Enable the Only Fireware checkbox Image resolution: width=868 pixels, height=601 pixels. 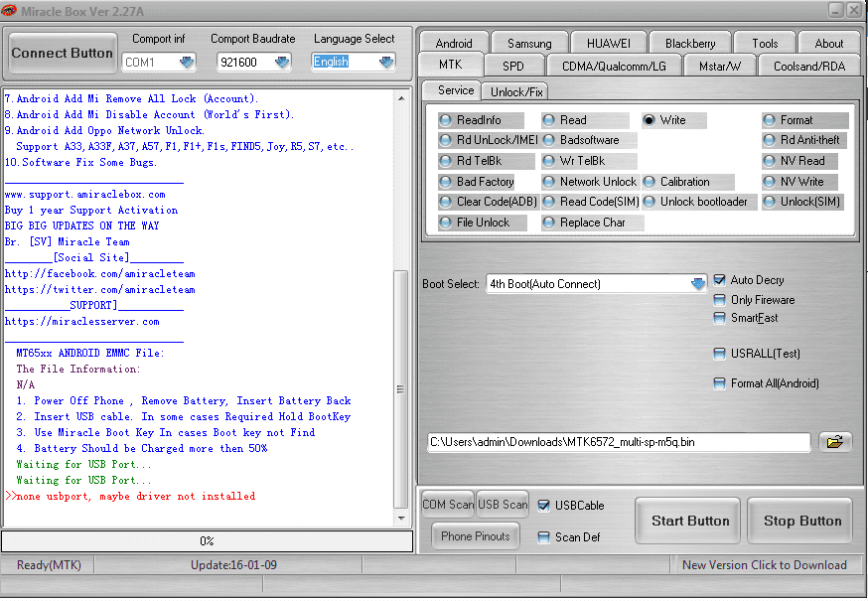(x=720, y=300)
